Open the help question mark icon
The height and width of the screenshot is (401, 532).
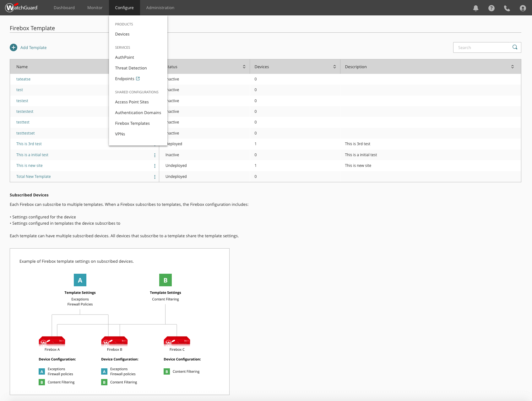(x=491, y=8)
